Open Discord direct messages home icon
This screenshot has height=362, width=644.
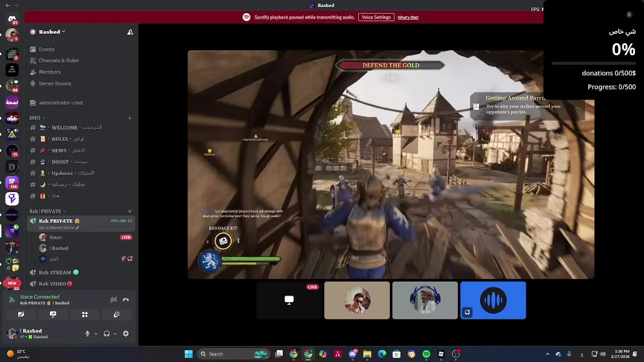(12, 19)
